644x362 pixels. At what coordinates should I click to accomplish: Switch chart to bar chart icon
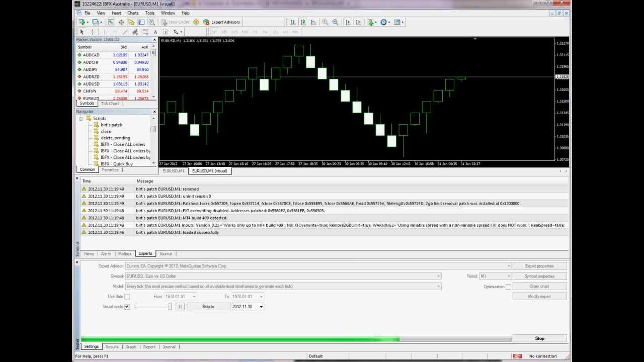(x=293, y=22)
